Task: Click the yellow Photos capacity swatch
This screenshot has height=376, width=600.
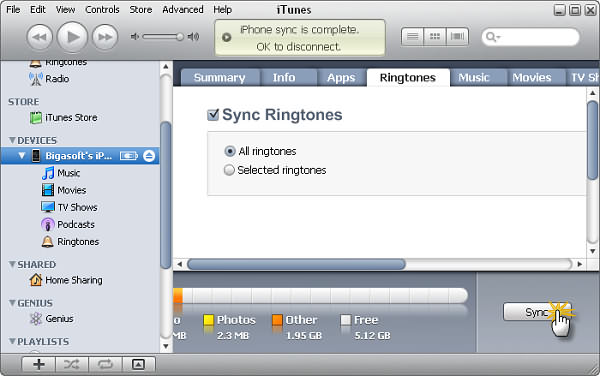Action: pos(209,320)
